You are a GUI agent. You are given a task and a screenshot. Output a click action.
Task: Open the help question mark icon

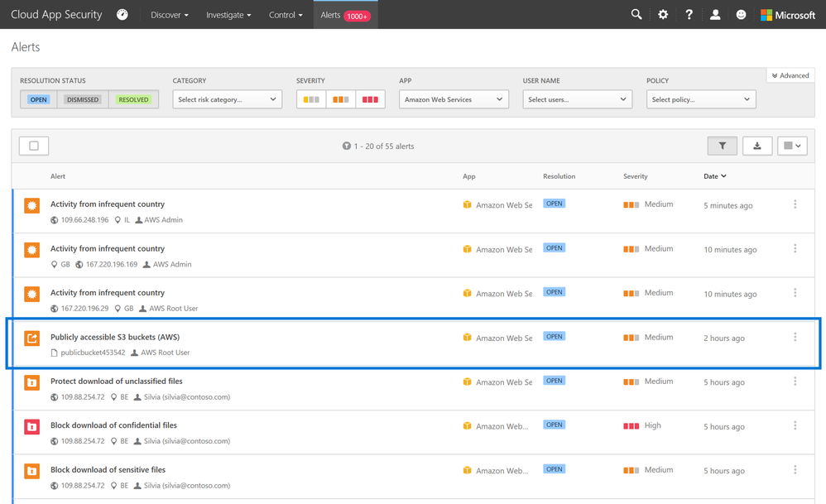coord(689,15)
